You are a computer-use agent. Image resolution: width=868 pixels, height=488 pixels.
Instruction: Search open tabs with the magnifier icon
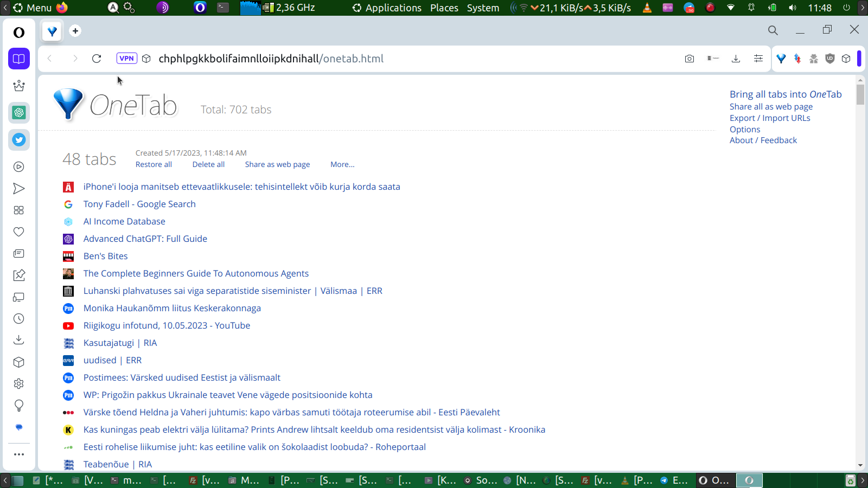(773, 30)
